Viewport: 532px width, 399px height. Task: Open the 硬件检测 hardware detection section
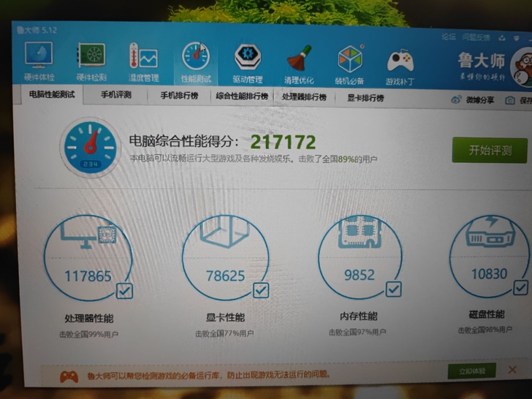[91, 61]
